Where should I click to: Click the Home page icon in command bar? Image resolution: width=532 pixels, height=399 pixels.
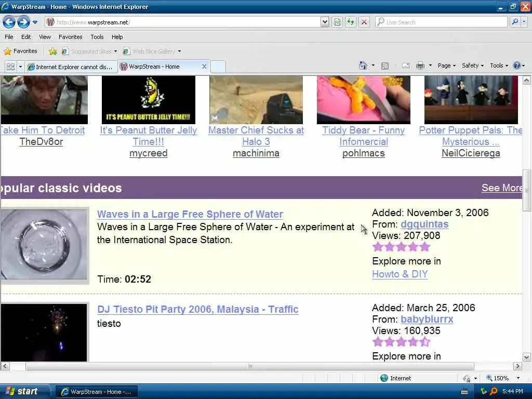pyautogui.click(x=363, y=65)
